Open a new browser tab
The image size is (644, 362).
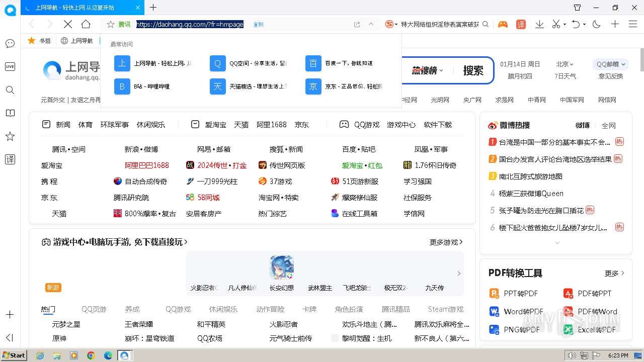coord(153,8)
